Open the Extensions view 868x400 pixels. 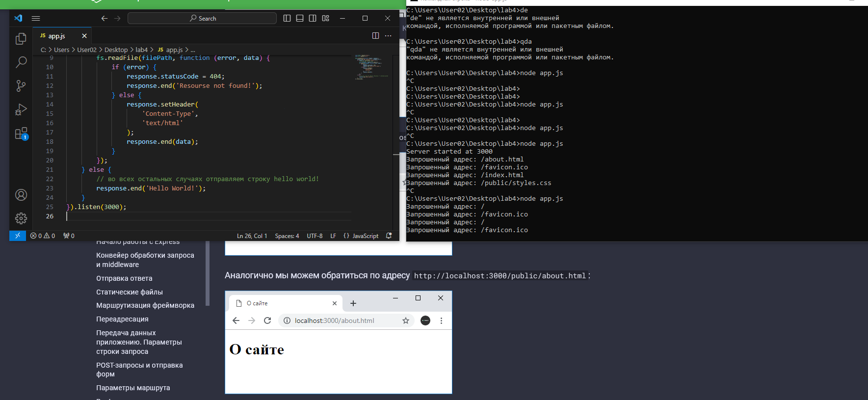[21, 133]
